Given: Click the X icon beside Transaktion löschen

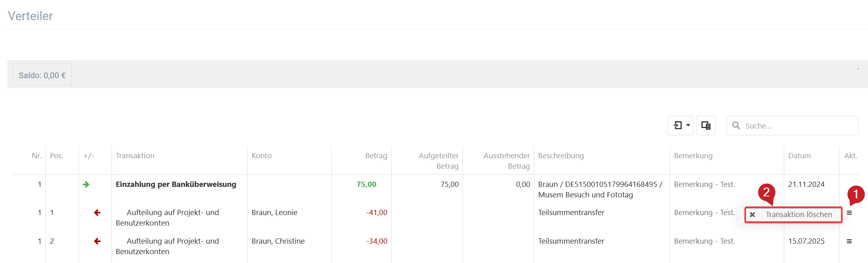Looking at the screenshot, I should (752, 215).
